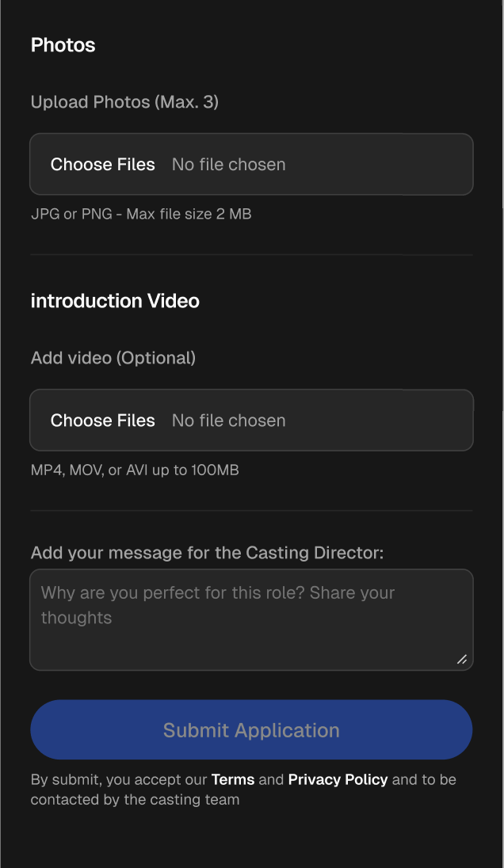This screenshot has height=868, width=504.
Task: Click the introduction Video section heading
Action: tap(115, 301)
